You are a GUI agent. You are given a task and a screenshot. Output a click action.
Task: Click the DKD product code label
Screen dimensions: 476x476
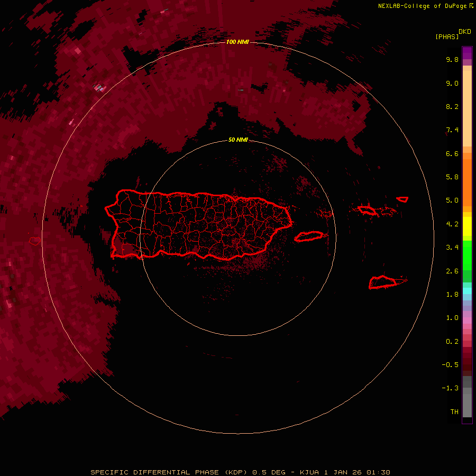point(465,32)
